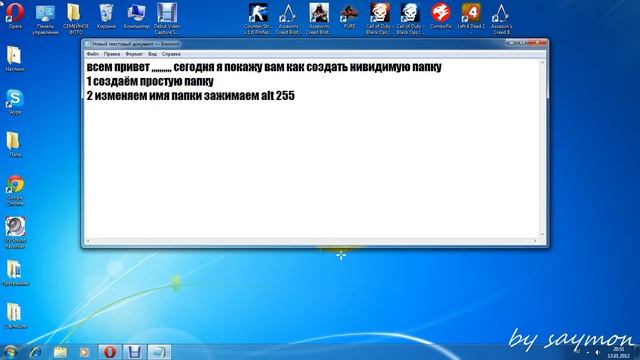Switch to the Notepad taskbar button
This screenshot has height=360, width=640.
pos(159,352)
